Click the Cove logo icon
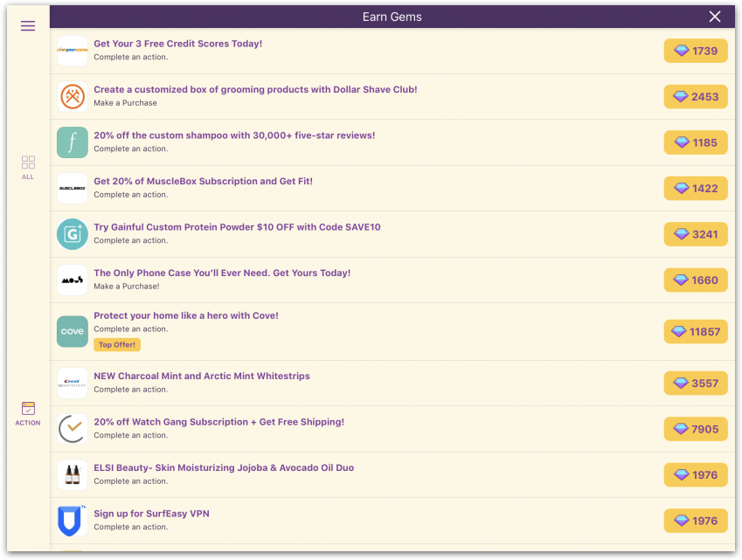 tap(73, 332)
